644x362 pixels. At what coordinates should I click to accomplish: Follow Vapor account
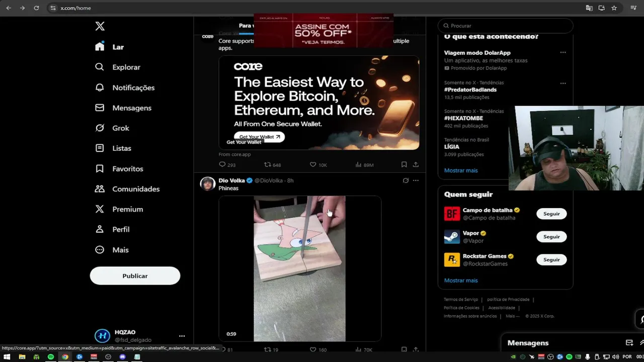[x=551, y=236]
